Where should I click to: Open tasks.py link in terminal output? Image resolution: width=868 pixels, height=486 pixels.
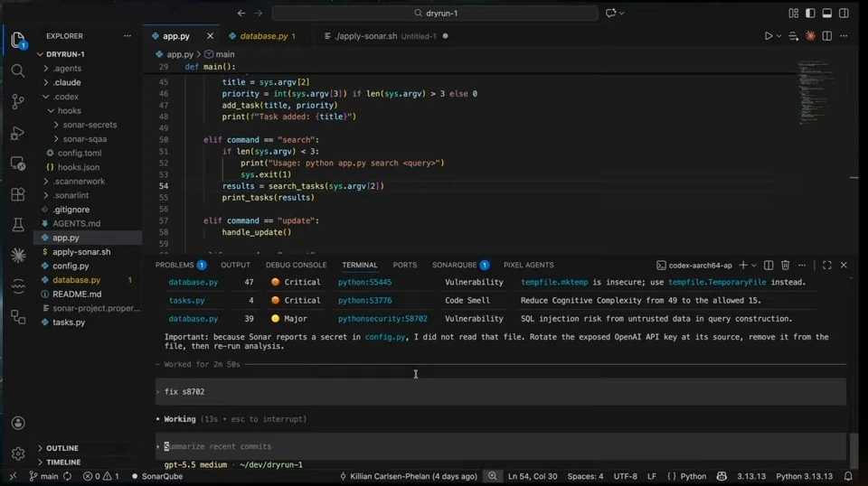pyautogui.click(x=186, y=300)
